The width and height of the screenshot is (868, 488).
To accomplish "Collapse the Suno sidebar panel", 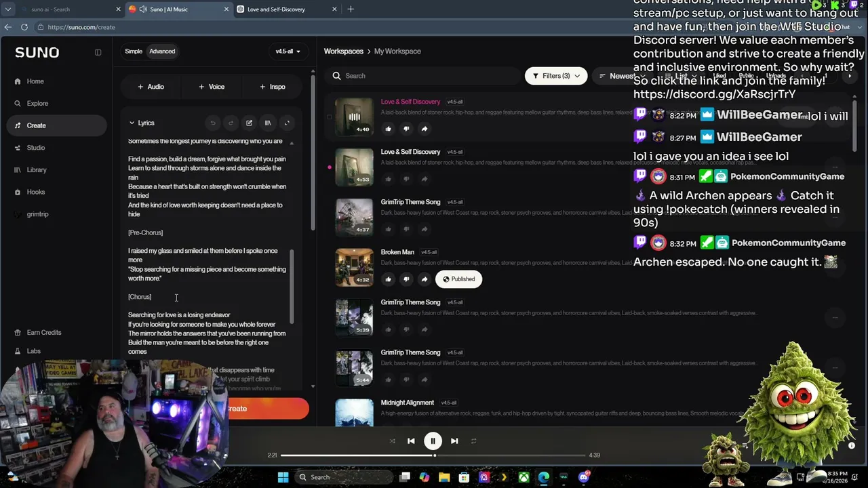I will (98, 52).
